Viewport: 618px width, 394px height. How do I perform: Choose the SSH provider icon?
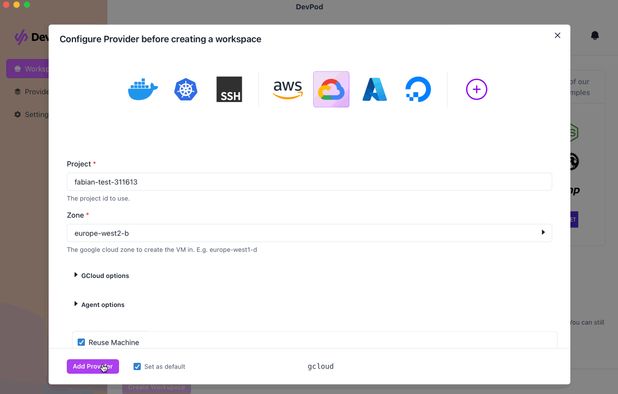[229, 89]
